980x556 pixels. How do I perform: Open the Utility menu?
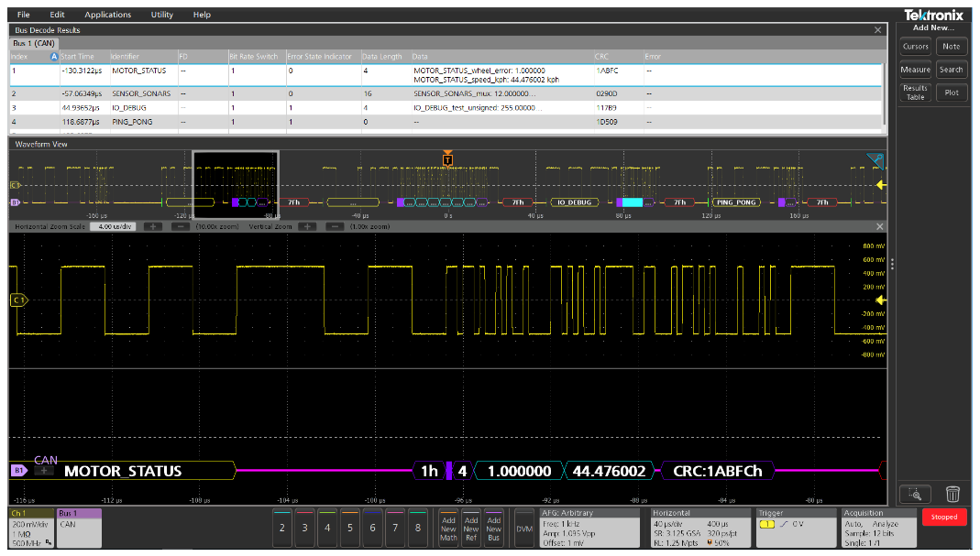tap(161, 14)
